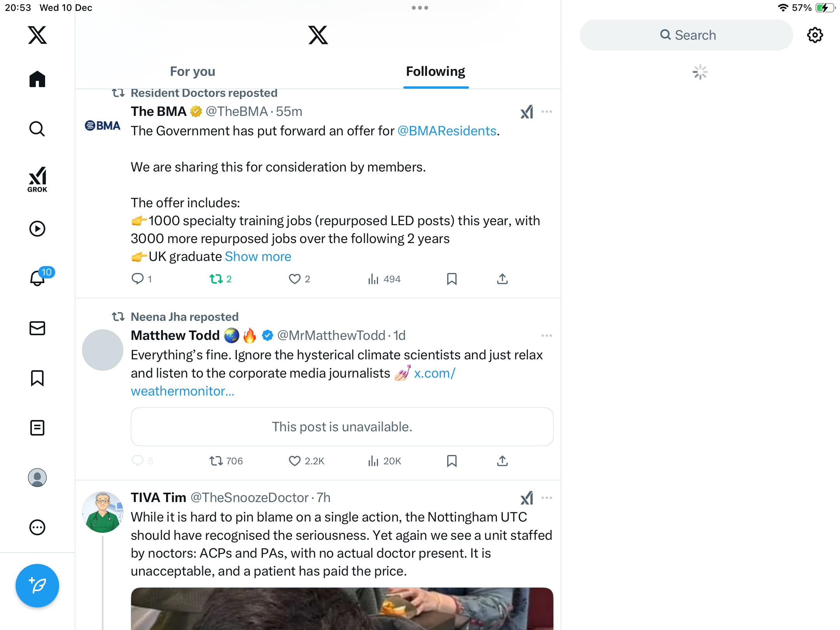Open the notifications bell
Viewport: 840px width, 630px height.
tap(37, 278)
